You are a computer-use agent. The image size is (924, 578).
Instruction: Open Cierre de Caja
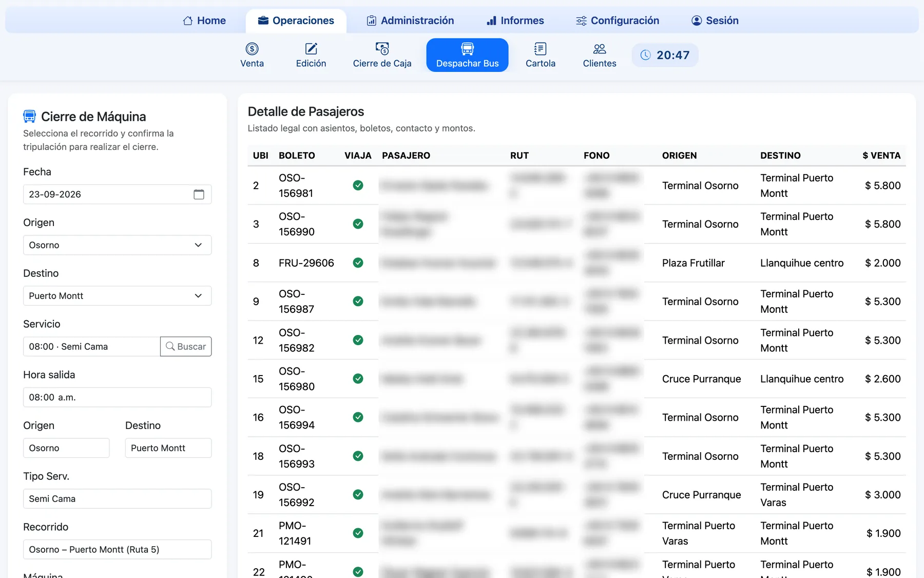382,55
